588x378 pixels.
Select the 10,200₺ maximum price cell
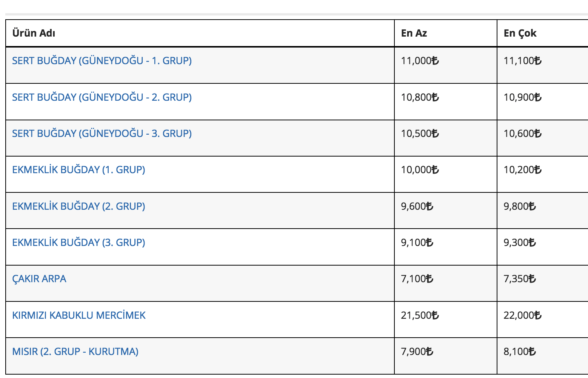coord(522,170)
